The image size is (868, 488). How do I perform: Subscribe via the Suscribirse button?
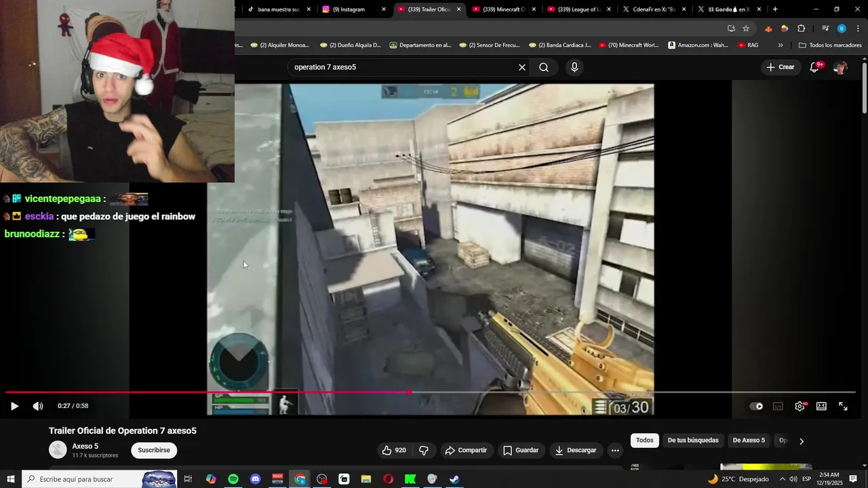tap(154, 450)
